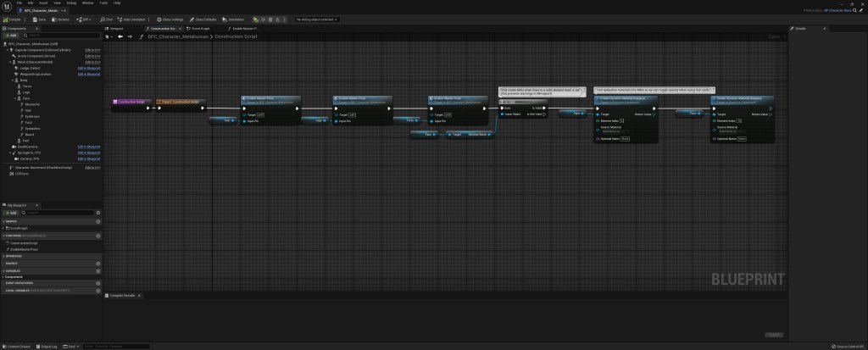
Task: Collapse the Functions section in My Blueprint
Action: point(3,236)
